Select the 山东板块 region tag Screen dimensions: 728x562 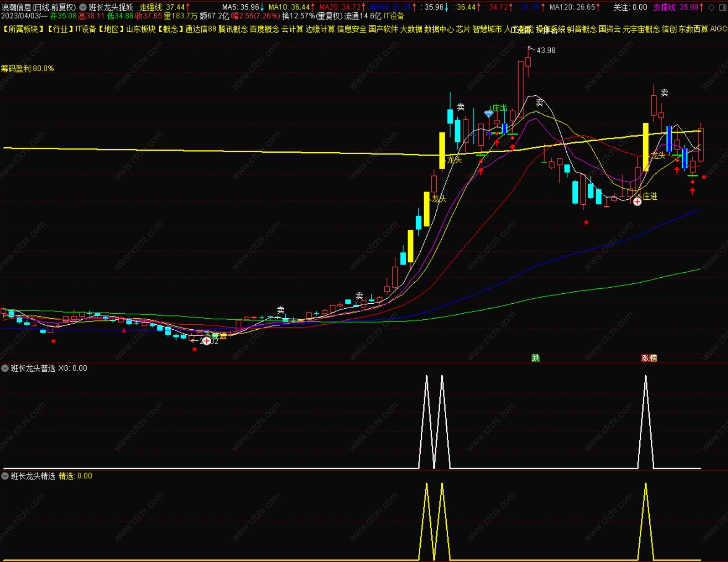141,29
